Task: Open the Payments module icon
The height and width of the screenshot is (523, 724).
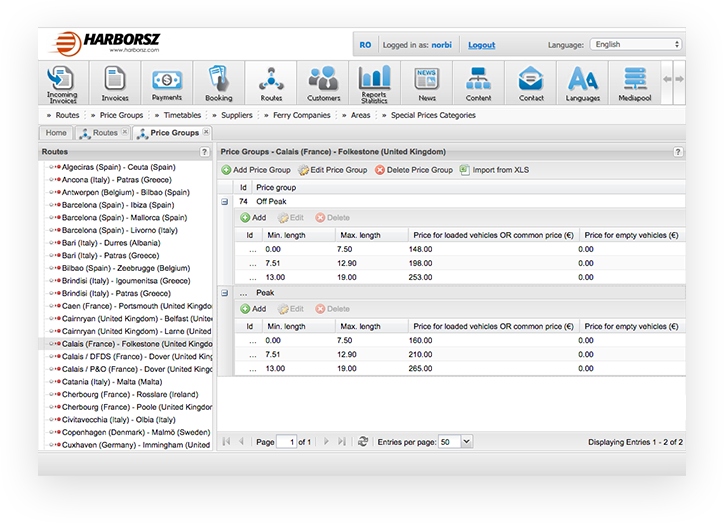Action: (166, 82)
